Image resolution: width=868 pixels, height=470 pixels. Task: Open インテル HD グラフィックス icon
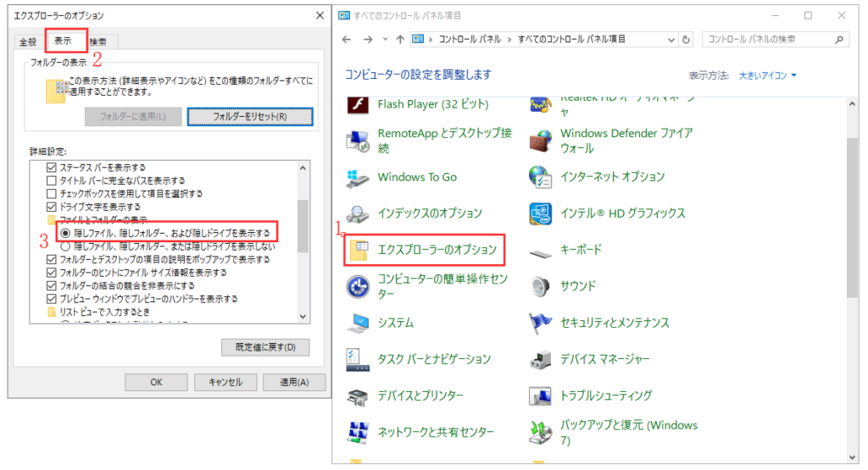540,214
